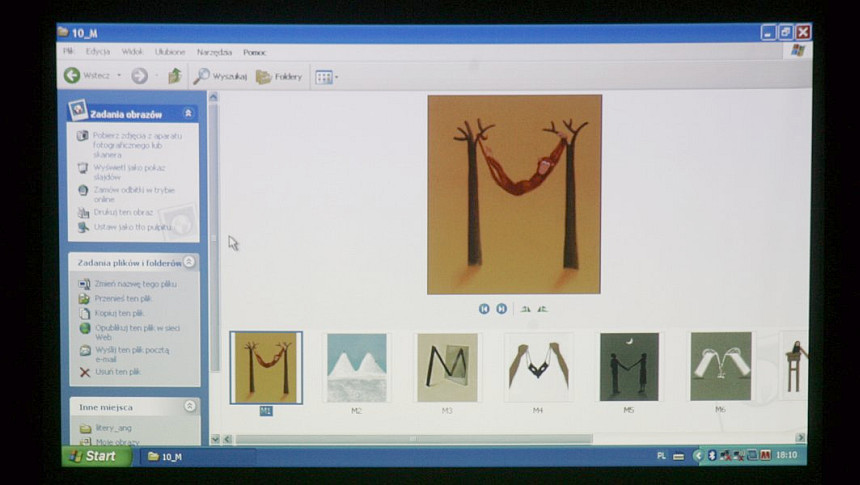Click Zmień nazwę tego pliku link
The height and width of the screenshot is (485, 860).
click(135, 284)
